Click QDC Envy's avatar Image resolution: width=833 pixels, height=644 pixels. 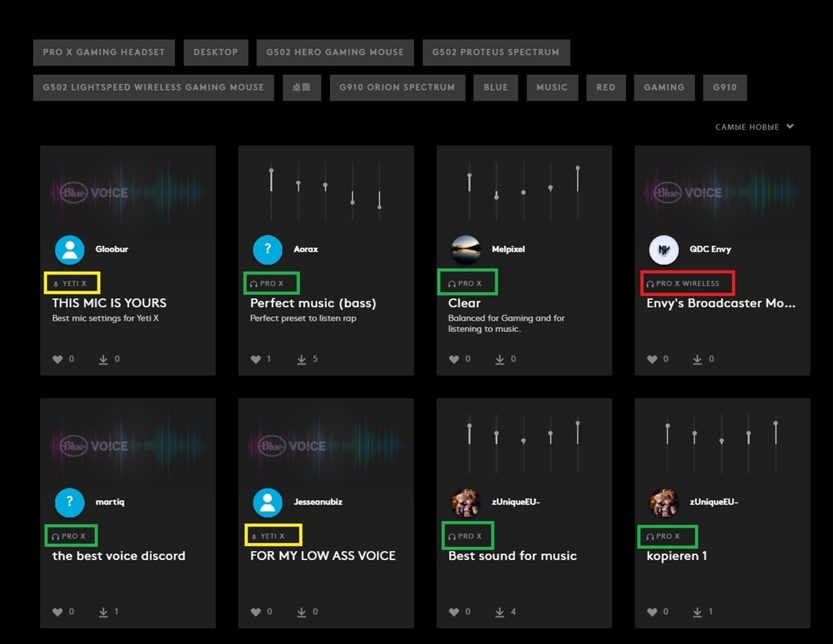(664, 250)
